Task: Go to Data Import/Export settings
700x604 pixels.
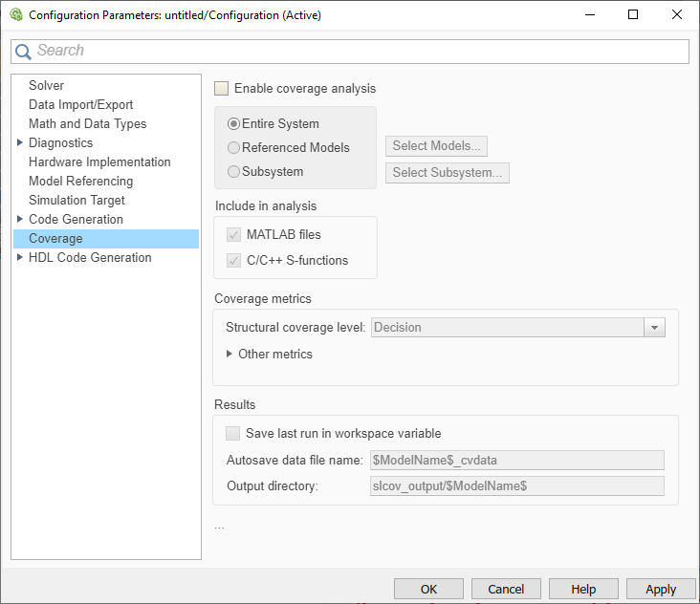Action: 80,105
